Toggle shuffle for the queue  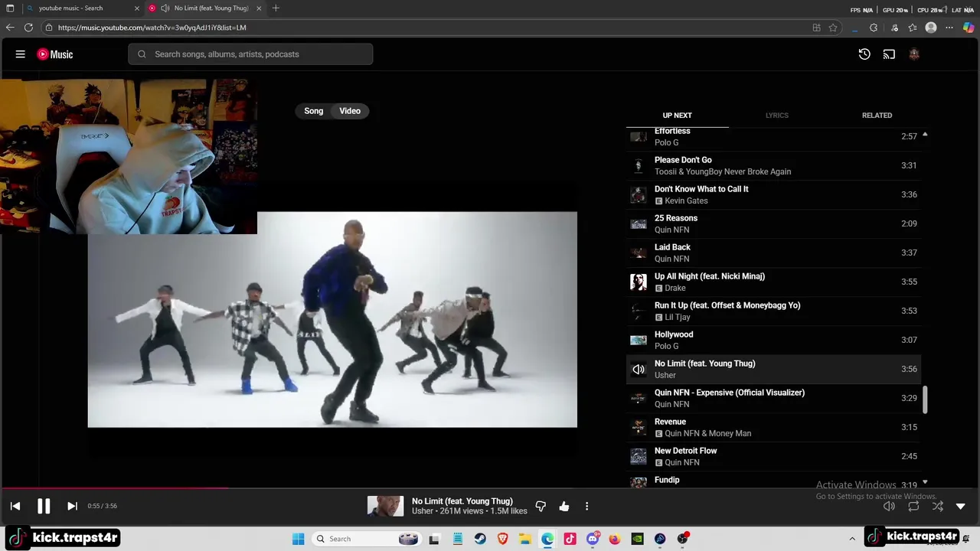point(938,507)
